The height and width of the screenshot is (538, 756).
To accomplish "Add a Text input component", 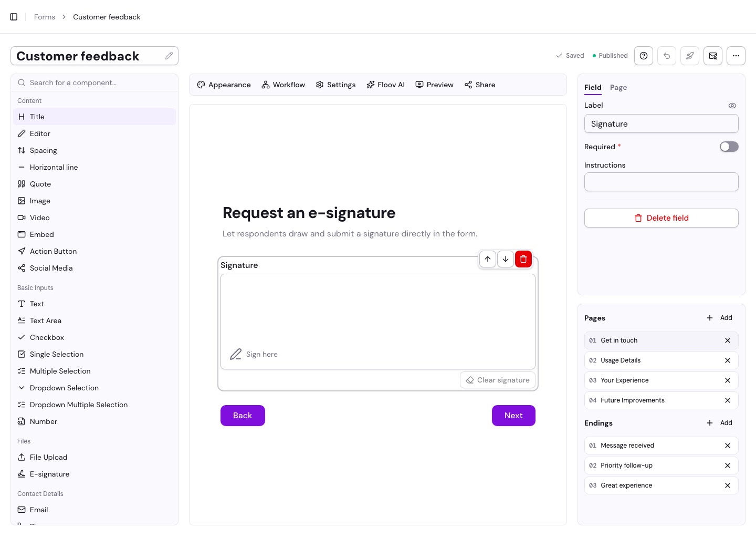I will [94, 304].
